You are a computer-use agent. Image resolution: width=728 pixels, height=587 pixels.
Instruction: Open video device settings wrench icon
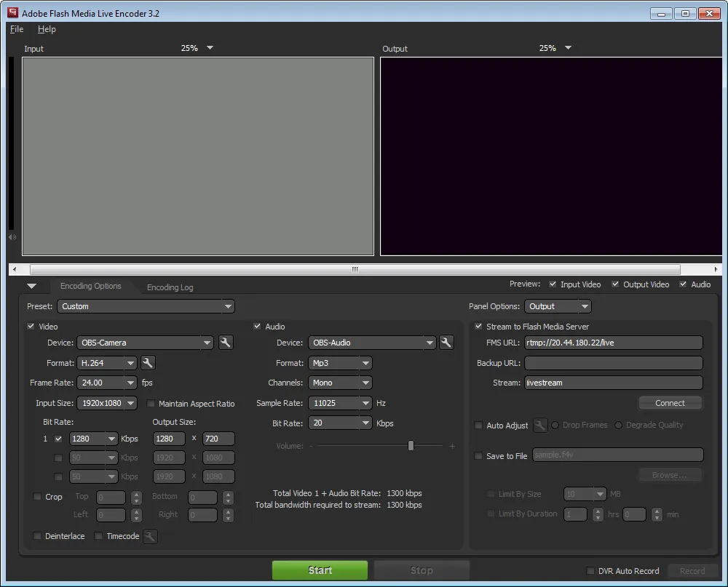tap(225, 343)
